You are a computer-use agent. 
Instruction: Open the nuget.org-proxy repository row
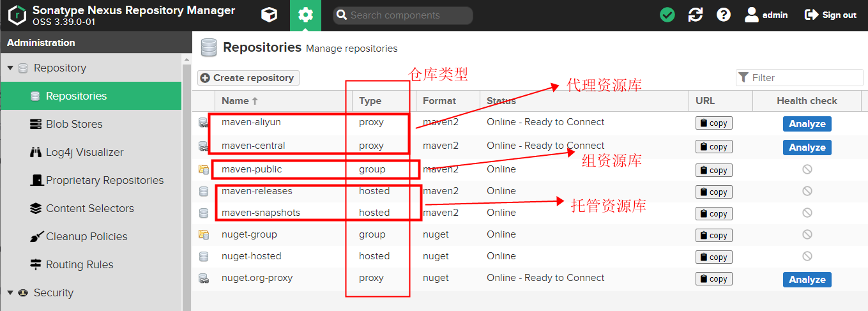click(529, 278)
